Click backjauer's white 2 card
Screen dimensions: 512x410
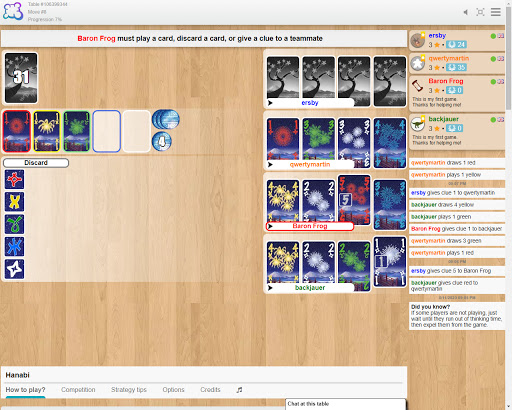pos(318,263)
